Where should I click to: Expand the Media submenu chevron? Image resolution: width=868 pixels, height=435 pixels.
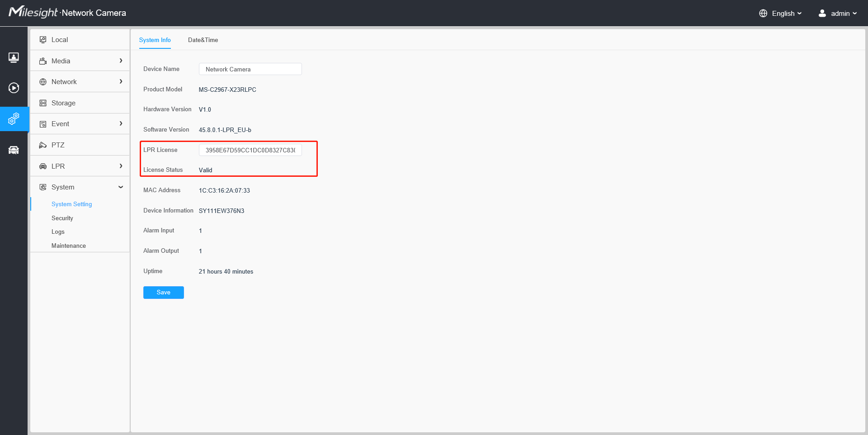121,61
